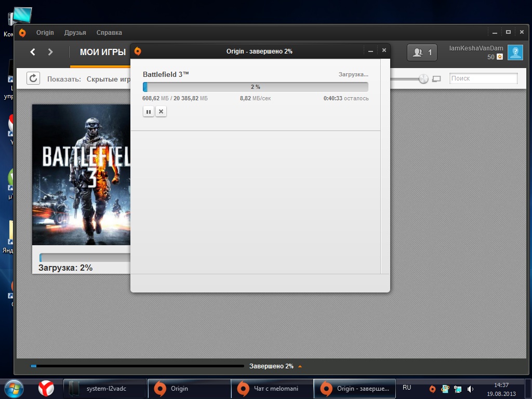
Task: Select the МОИ ИГРЫ tab
Action: click(x=103, y=52)
